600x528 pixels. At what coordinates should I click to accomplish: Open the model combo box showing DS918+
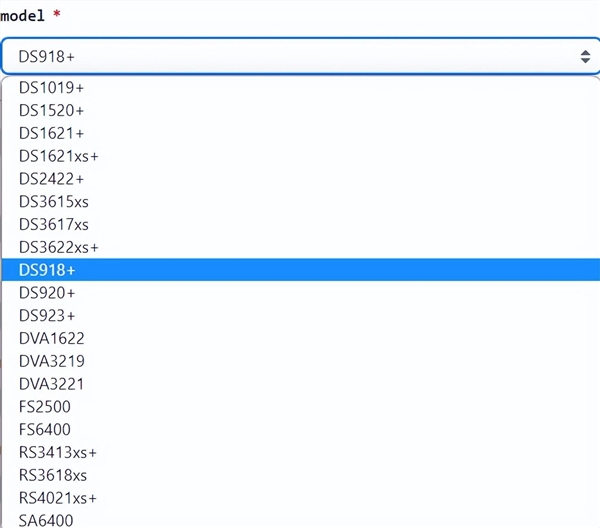pyautogui.click(x=301, y=56)
